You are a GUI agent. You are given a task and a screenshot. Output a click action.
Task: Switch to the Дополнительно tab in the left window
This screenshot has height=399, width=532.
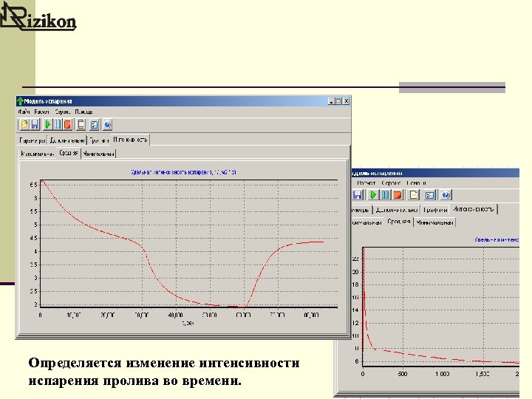(x=67, y=140)
